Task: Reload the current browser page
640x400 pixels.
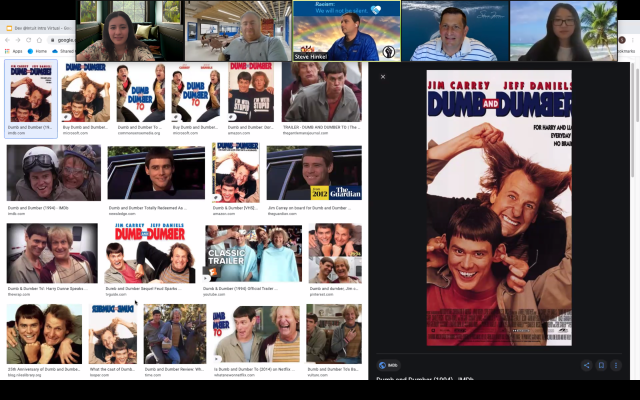Action: pos(29,40)
